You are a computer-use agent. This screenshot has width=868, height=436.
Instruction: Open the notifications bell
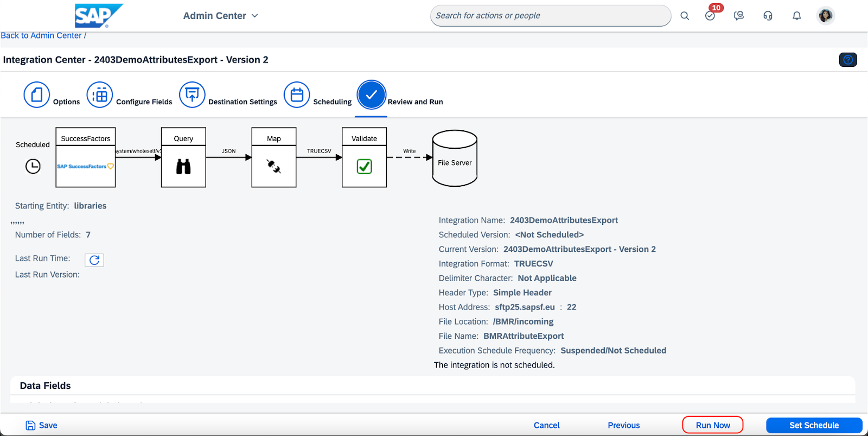coord(796,16)
